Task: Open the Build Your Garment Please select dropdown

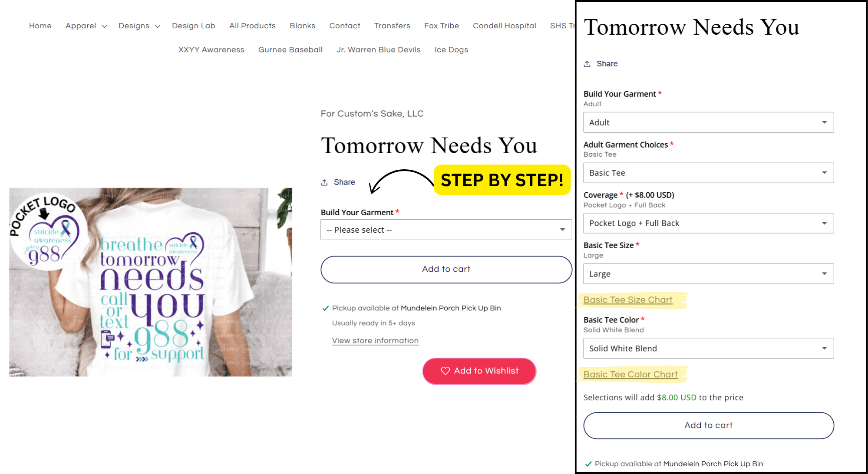Action: (x=446, y=230)
